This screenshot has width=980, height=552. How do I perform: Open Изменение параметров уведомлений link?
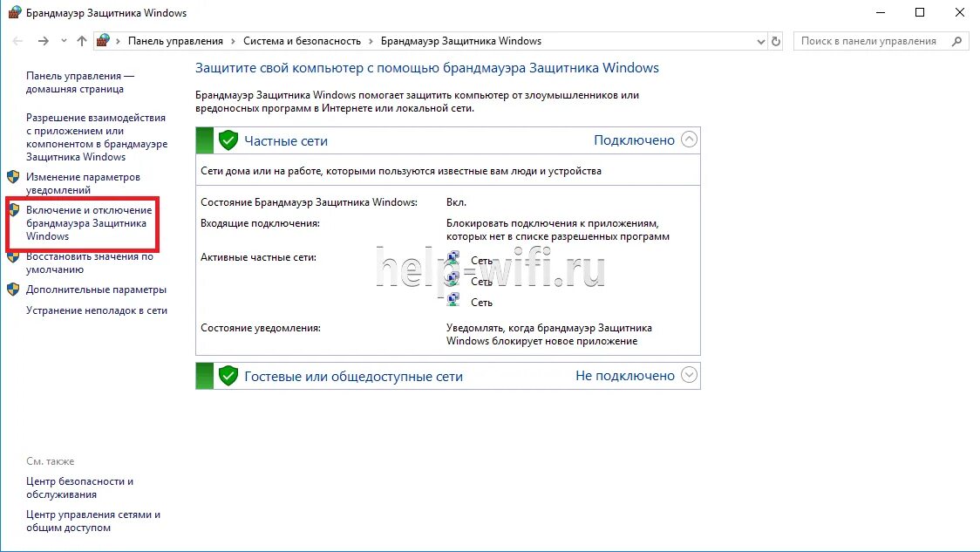pyautogui.click(x=83, y=184)
